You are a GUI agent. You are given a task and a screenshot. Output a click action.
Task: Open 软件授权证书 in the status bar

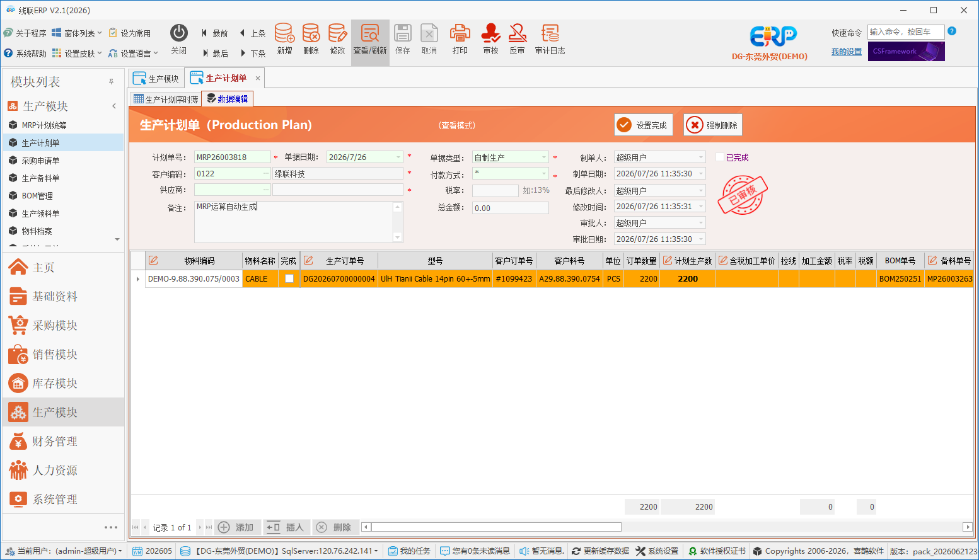click(x=716, y=551)
